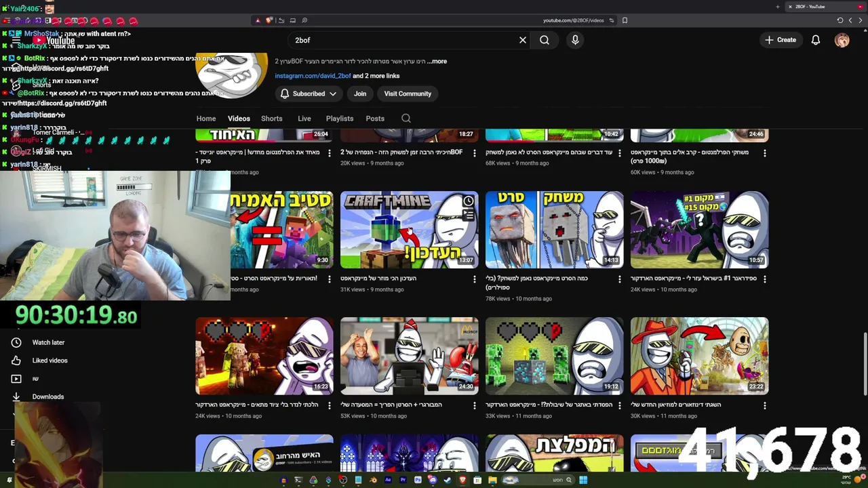
Task: Search within channel using the magnifier beside Posts
Action: tap(406, 119)
